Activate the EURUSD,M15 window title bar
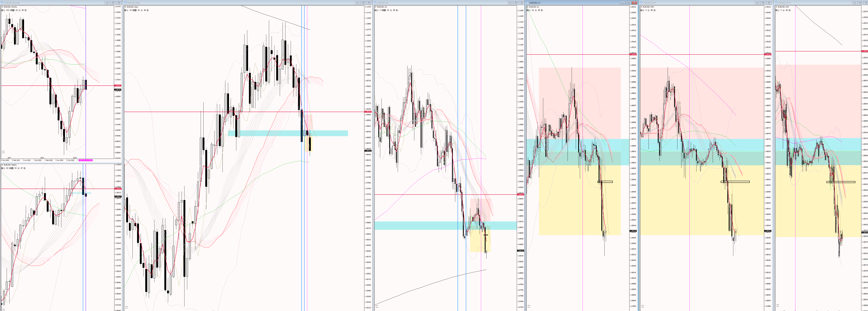The height and width of the screenshot is (311, 868). pyautogui.click(x=809, y=3)
